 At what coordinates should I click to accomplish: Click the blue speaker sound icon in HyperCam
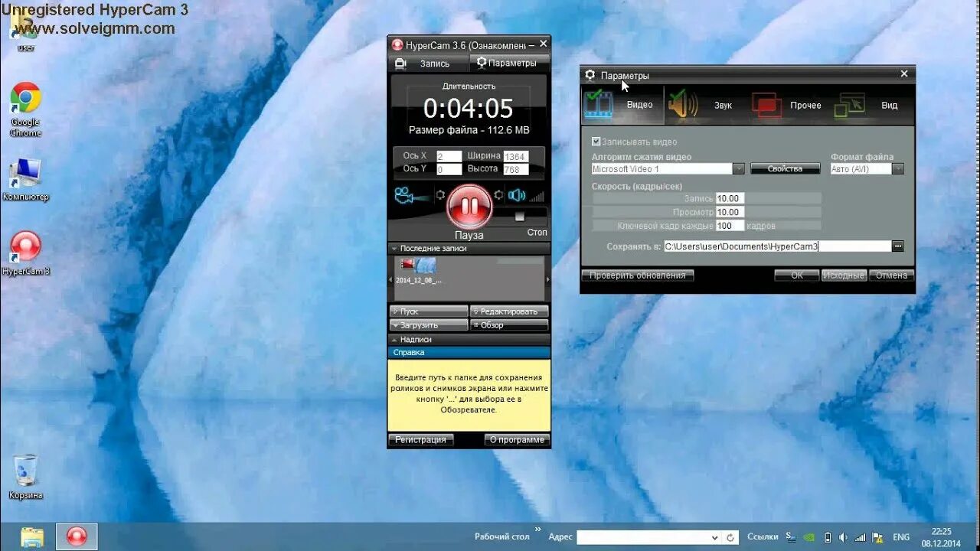(517, 195)
